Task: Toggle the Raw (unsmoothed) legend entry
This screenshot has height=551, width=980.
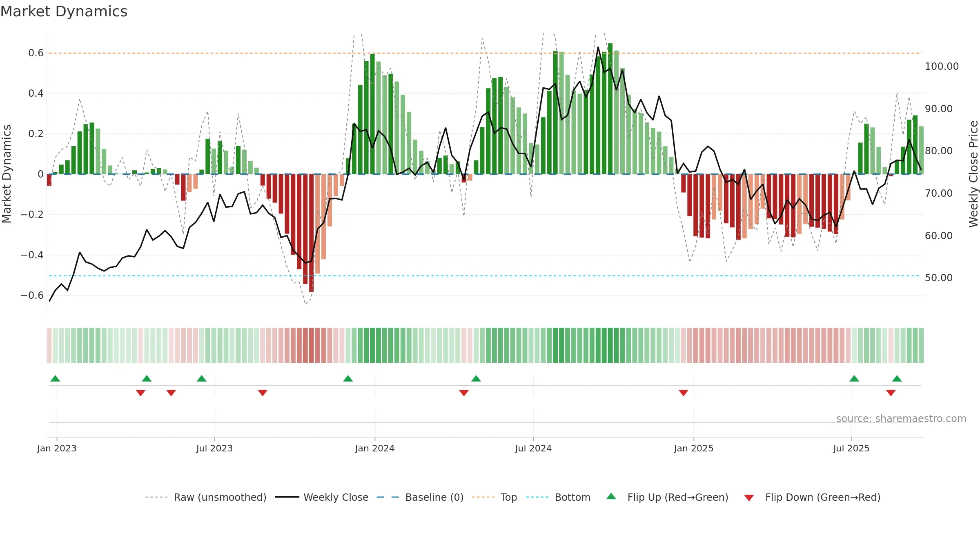Action: click(x=220, y=497)
